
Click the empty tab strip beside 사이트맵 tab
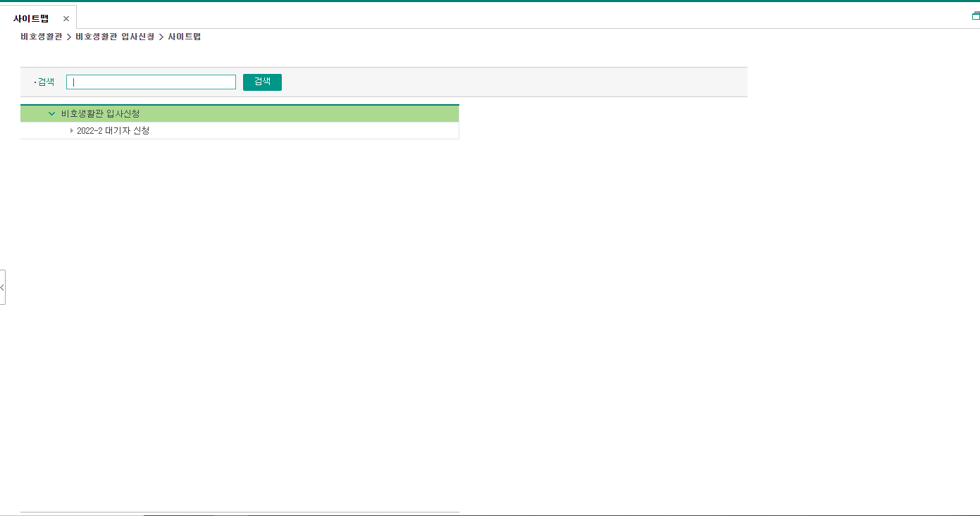[493, 17]
